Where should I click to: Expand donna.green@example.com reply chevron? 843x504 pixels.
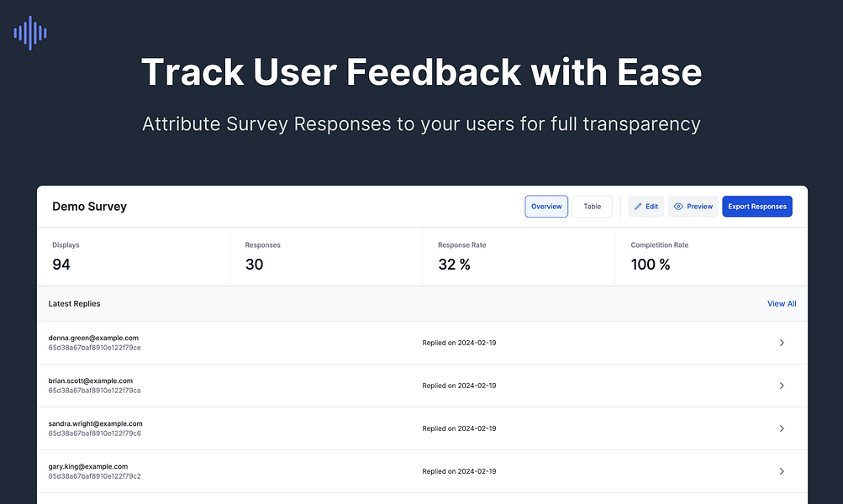(782, 343)
